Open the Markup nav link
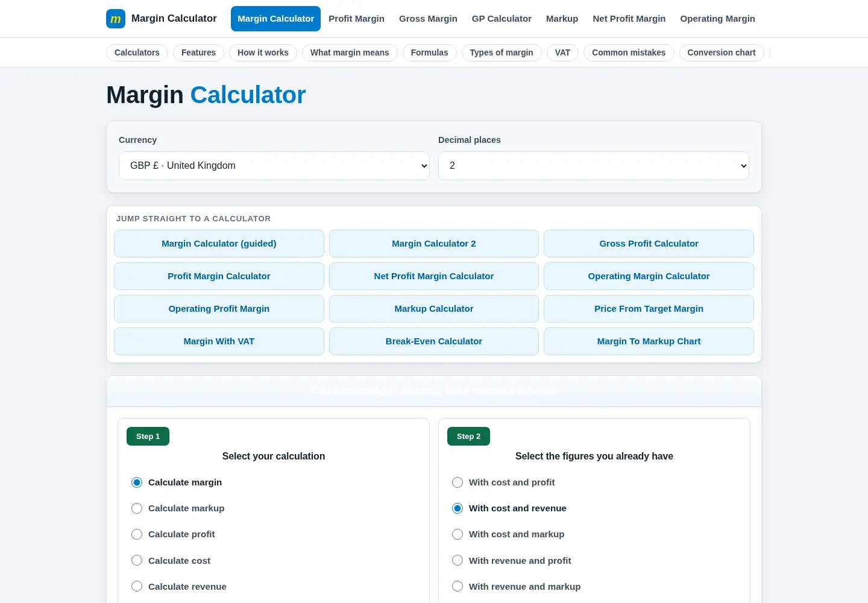This screenshot has height=603, width=868. [x=562, y=19]
